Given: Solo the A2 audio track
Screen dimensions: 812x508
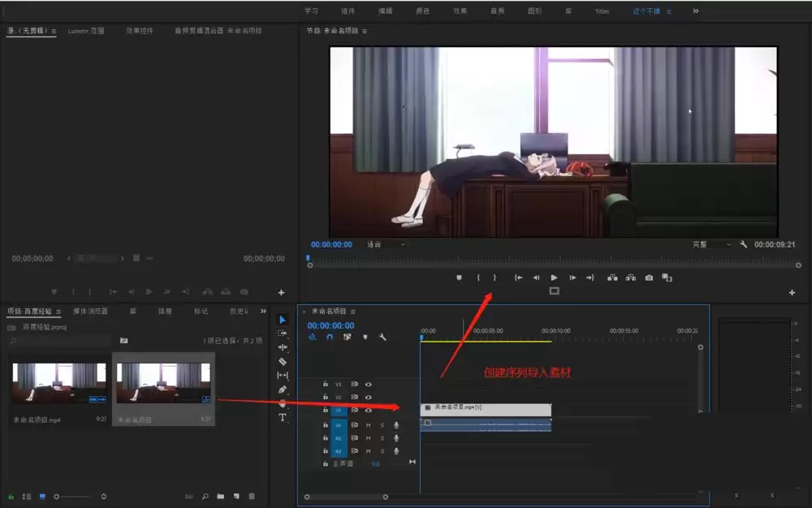Looking at the screenshot, I should coord(381,437).
